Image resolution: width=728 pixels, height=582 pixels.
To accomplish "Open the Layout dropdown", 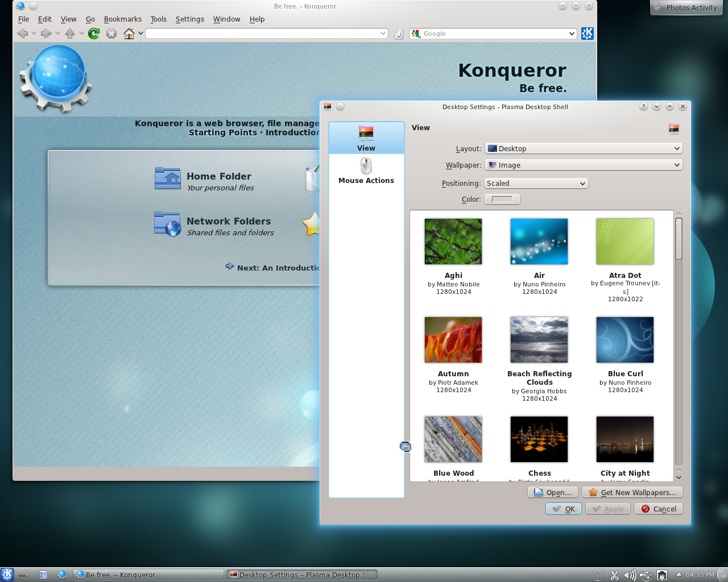I will click(x=584, y=148).
